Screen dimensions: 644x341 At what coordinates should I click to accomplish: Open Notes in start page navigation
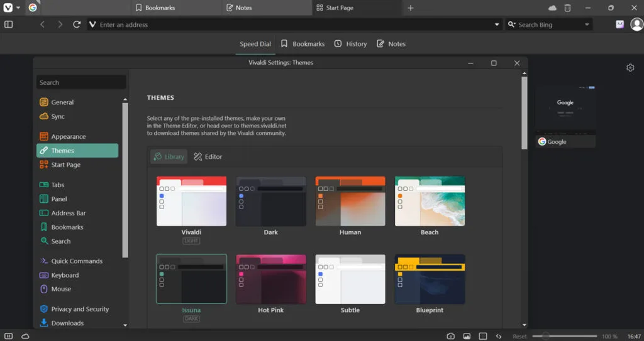tap(391, 44)
